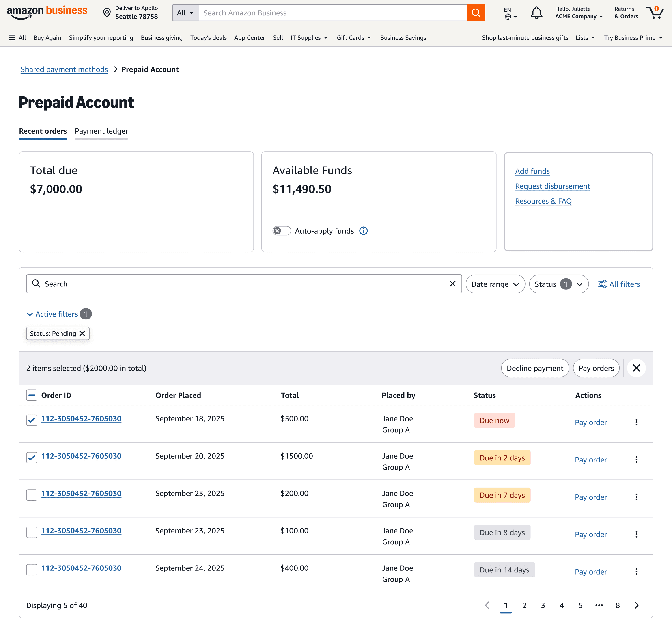672x644 pixels.
Task: Collapse the Active filters section
Action: (52, 314)
